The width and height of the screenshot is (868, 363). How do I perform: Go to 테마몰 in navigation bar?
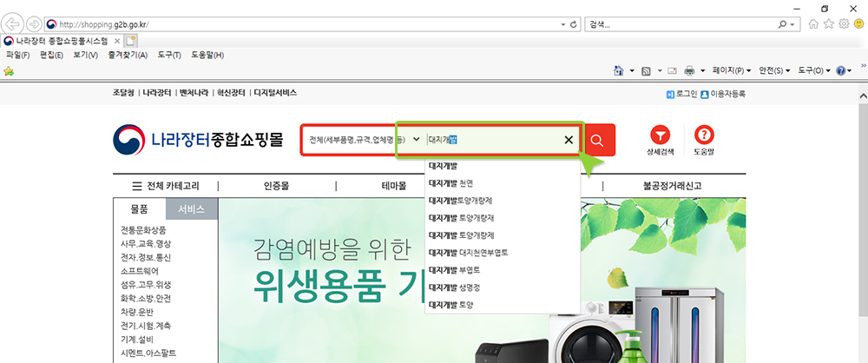tap(393, 186)
